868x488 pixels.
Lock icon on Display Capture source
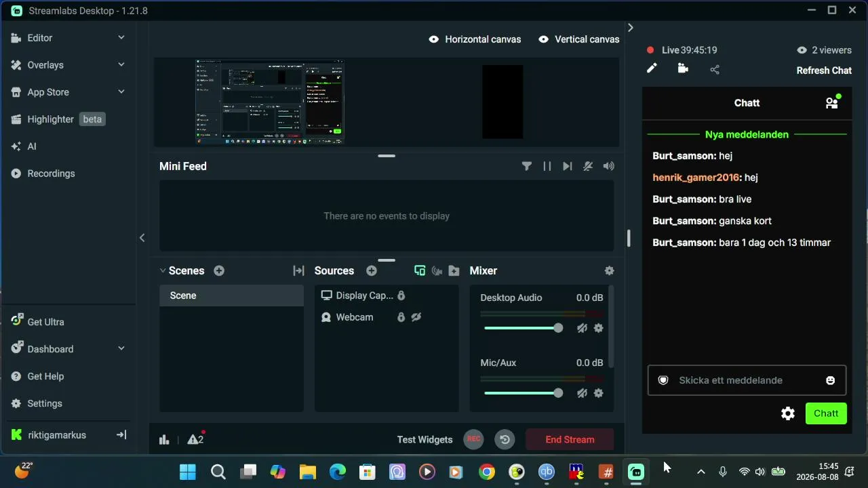tap(401, 296)
